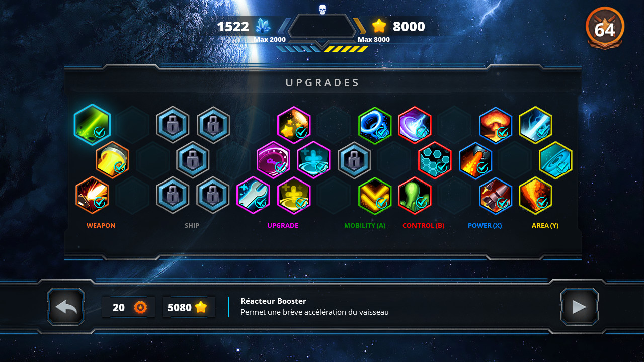Choose the mushroom cloud explosion power upgrade

coord(496,125)
